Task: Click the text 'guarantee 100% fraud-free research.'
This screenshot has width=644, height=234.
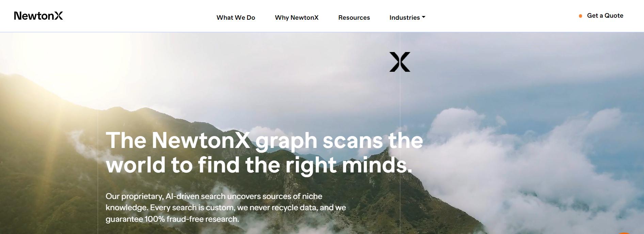Action: [172, 219]
